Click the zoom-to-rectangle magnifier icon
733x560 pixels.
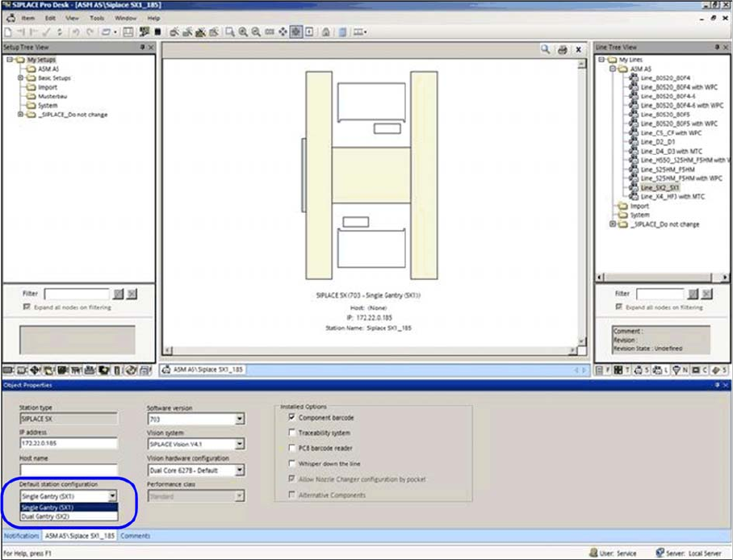pos(230,31)
